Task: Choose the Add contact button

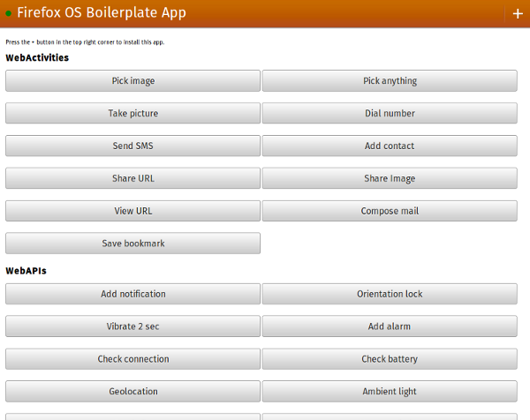Action: [x=390, y=146]
